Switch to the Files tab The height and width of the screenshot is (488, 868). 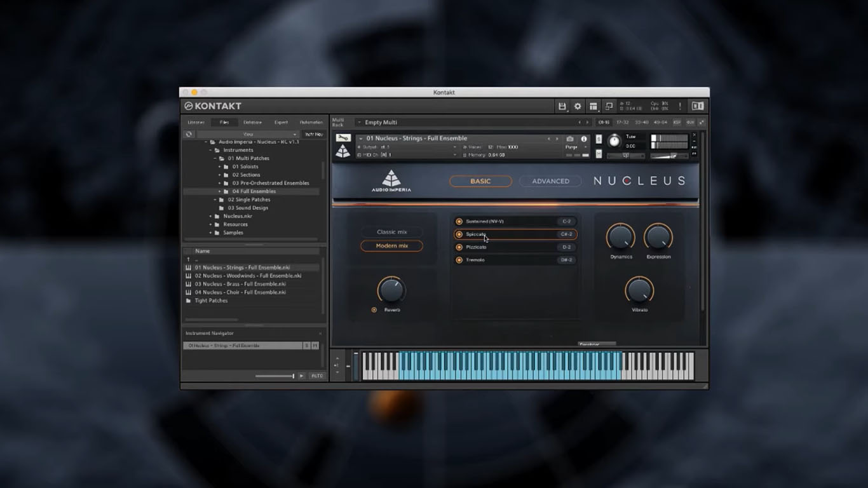coord(224,122)
